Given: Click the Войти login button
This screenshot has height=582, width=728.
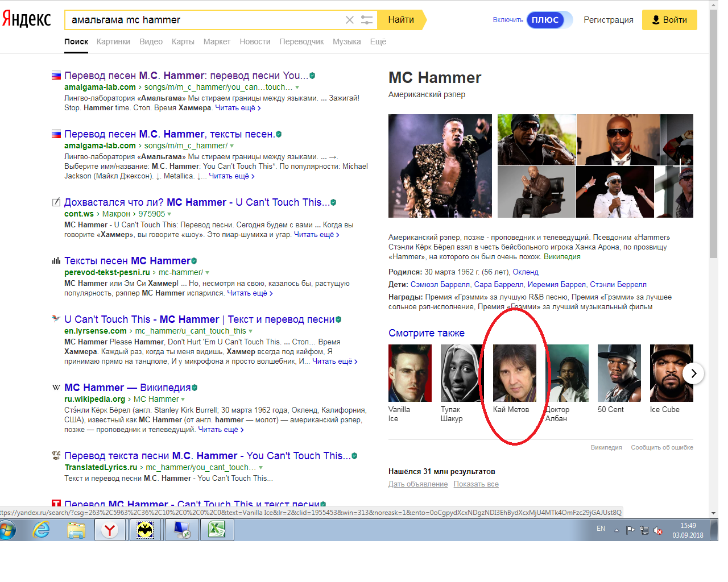Looking at the screenshot, I should (x=669, y=20).
